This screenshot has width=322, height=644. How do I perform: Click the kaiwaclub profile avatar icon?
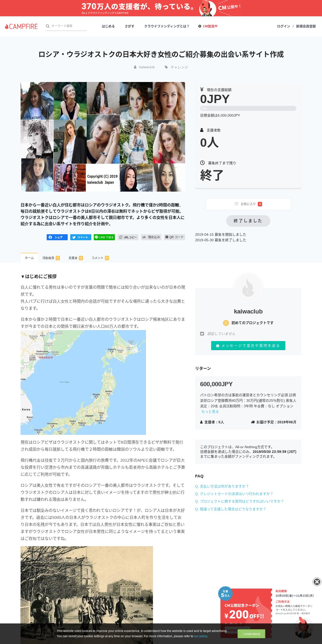[x=248, y=288]
